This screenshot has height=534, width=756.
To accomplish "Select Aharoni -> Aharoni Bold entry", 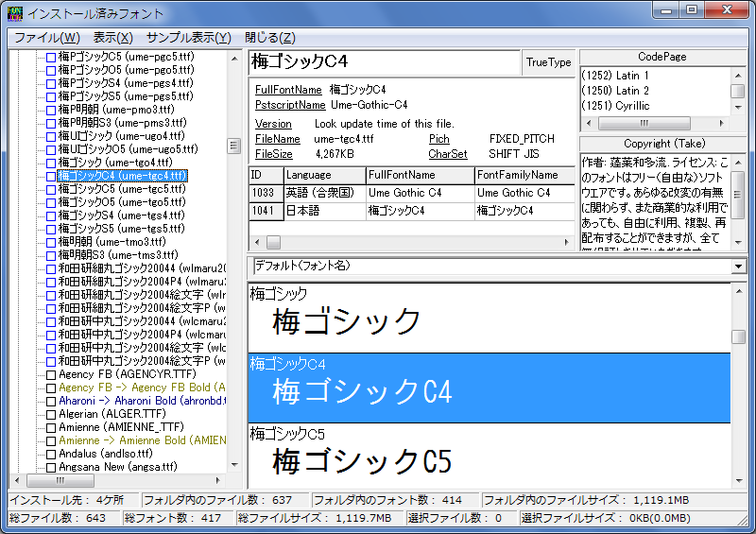I will 143,401.
